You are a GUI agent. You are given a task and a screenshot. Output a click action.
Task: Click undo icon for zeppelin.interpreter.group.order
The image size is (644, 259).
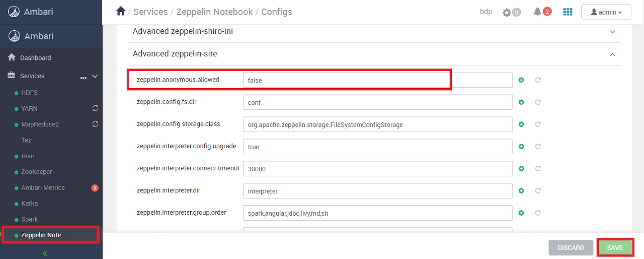[x=538, y=213]
